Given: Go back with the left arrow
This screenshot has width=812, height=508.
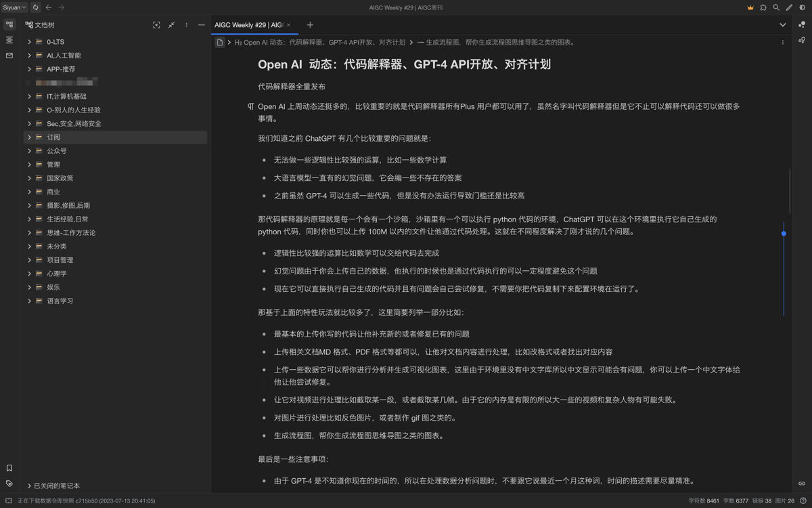Looking at the screenshot, I should point(49,7).
